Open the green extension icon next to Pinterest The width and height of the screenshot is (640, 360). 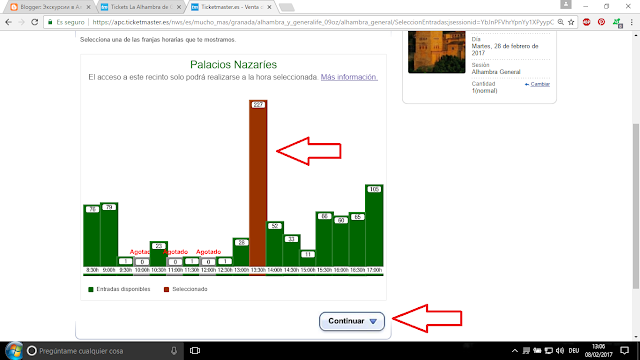(x=618, y=23)
